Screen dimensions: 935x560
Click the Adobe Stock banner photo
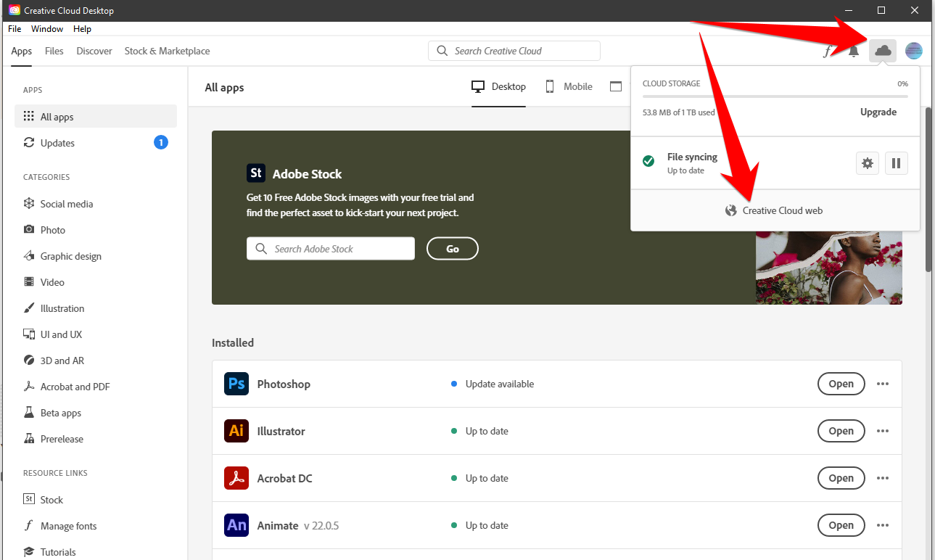828,268
